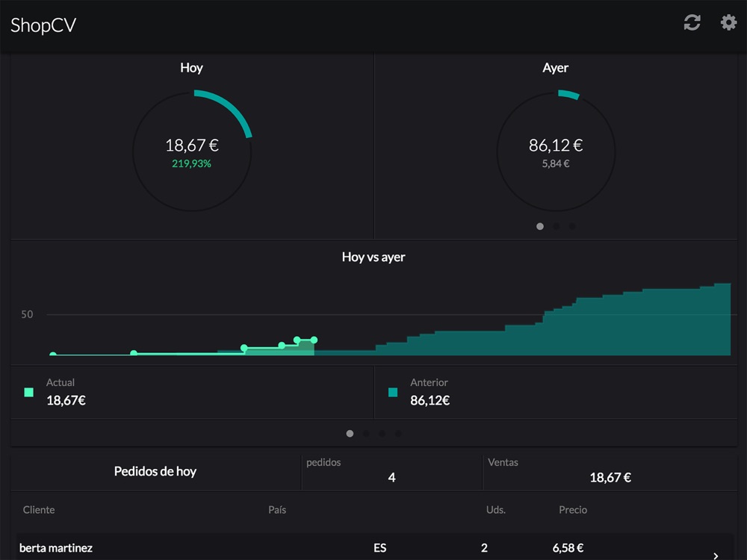The height and width of the screenshot is (560, 747).
Task: Select third pagination dot below the chart
Action: [382, 433]
